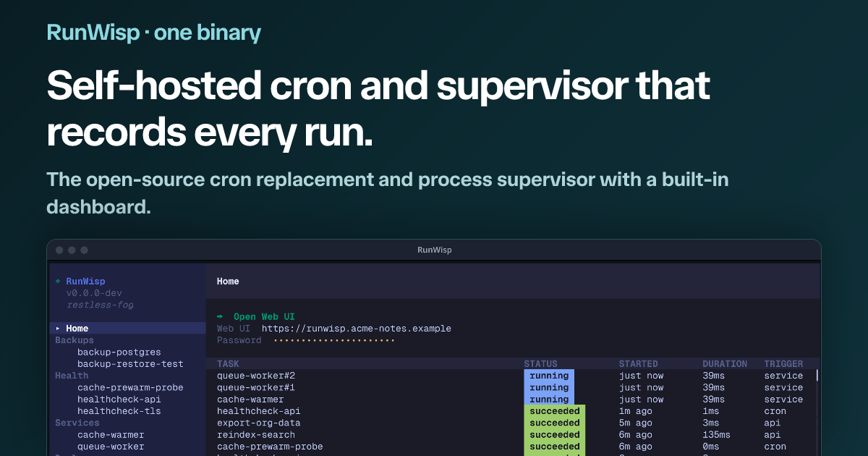Click the 135ms duration value
The height and width of the screenshot is (456, 868).
click(x=716, y=435)
